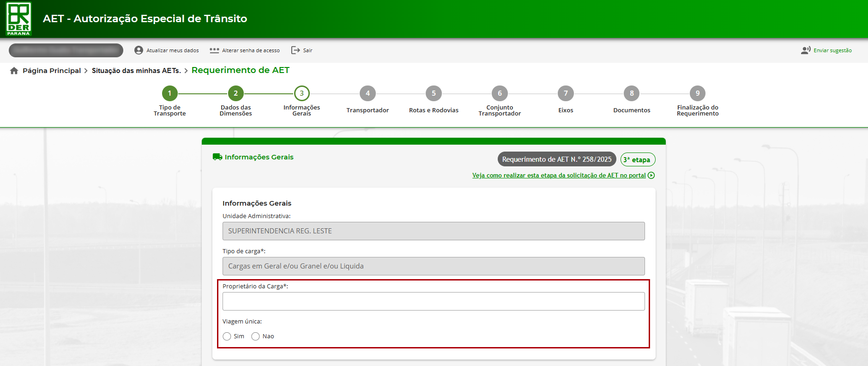Open the portal help link for this step

pos(559,176)
